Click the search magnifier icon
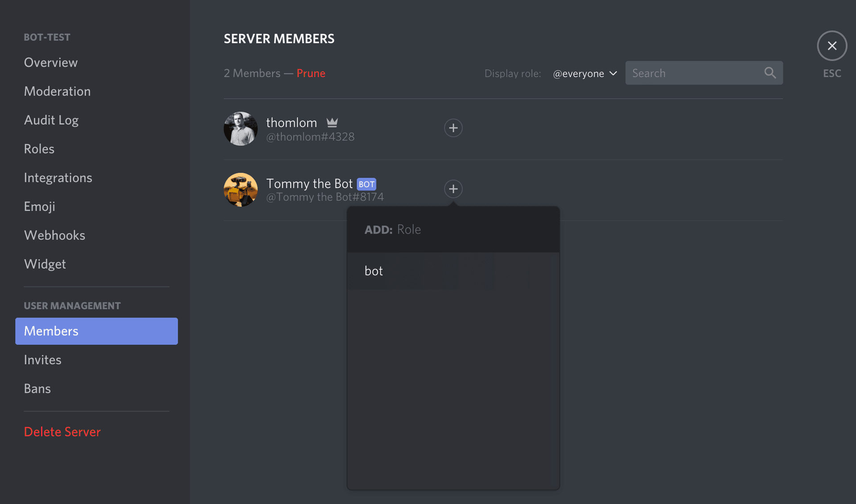 click(x=770, y=73)
